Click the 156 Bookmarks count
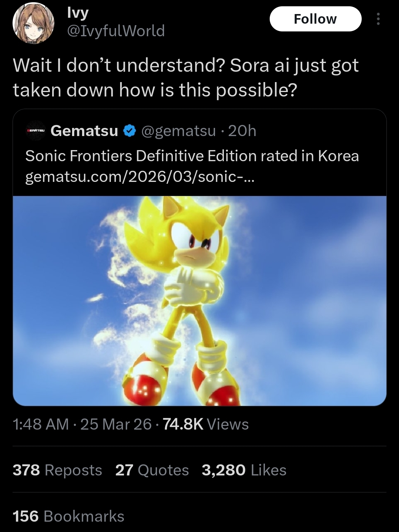This screenshot has height=532, width=399. click(x=68, y=516)
